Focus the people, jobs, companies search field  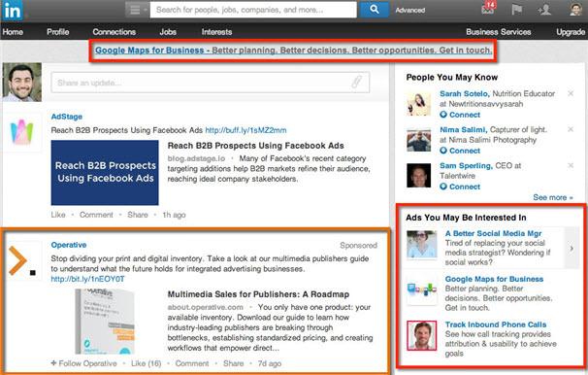[x=253, y=10]
